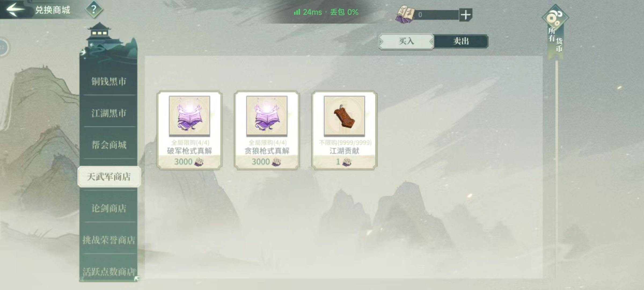Open the 江湖黑市 tab
This screenshot has height=290, width=644.
[x=109, y=113]
